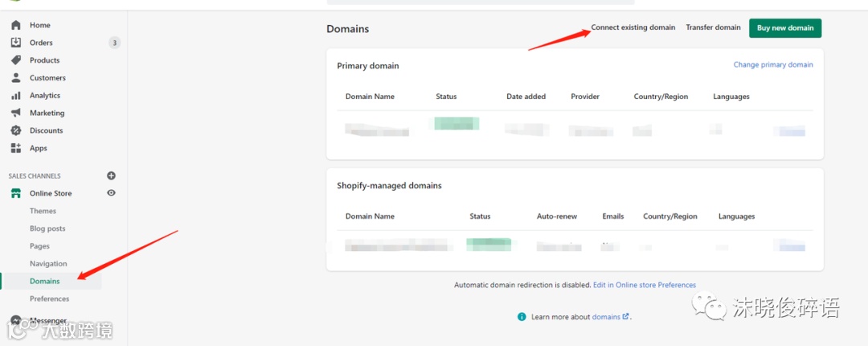This screenshot has height=346, width=868.
Task: Click Transfer domain
Action: tap(713, 27)
